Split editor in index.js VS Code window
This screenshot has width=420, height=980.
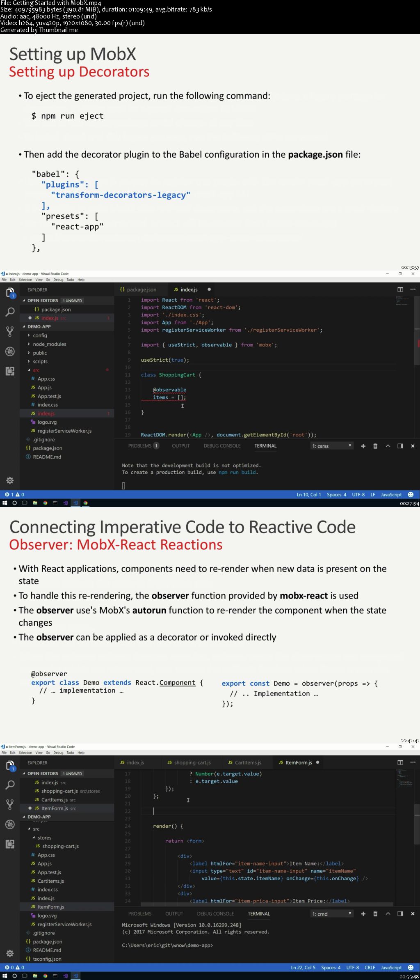pyautogui.click(x=400, y=289)
